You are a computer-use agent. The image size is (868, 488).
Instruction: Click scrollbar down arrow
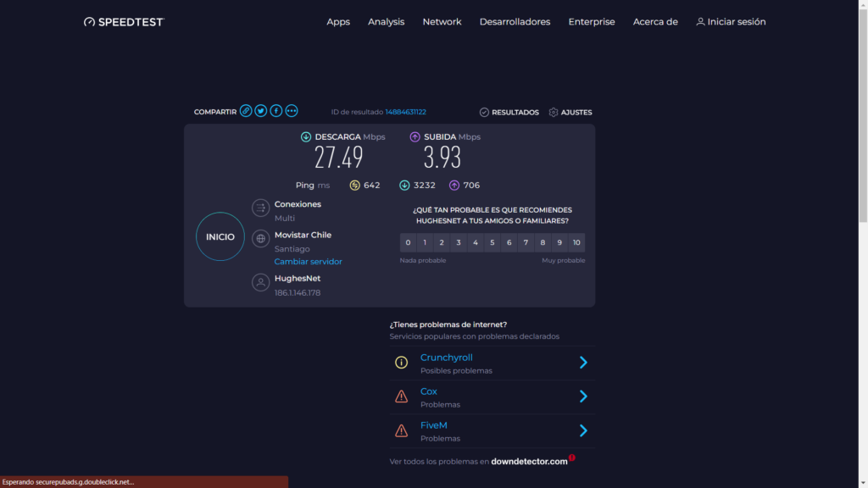point(863,484)
